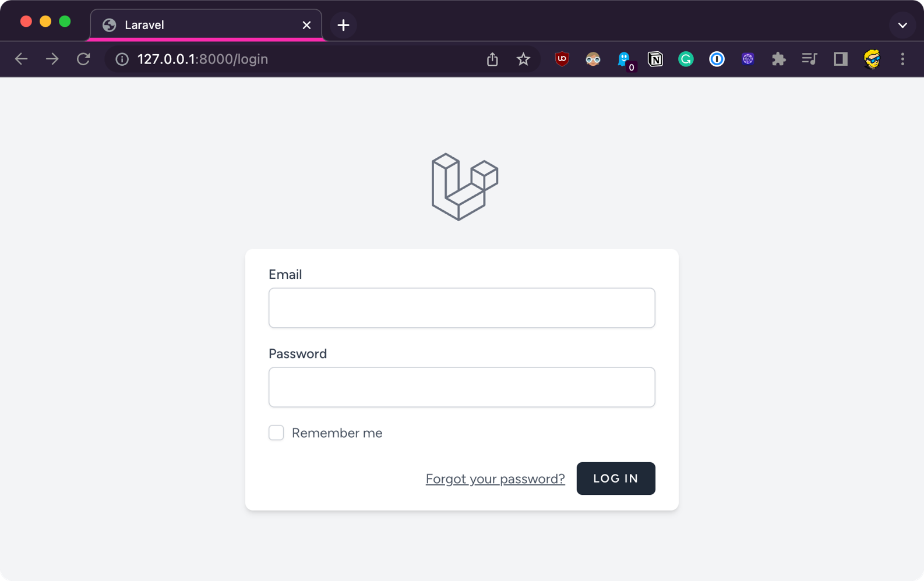Open a new browser tab
The width and height of the screenshot is (924, 581).
(343, 25)
